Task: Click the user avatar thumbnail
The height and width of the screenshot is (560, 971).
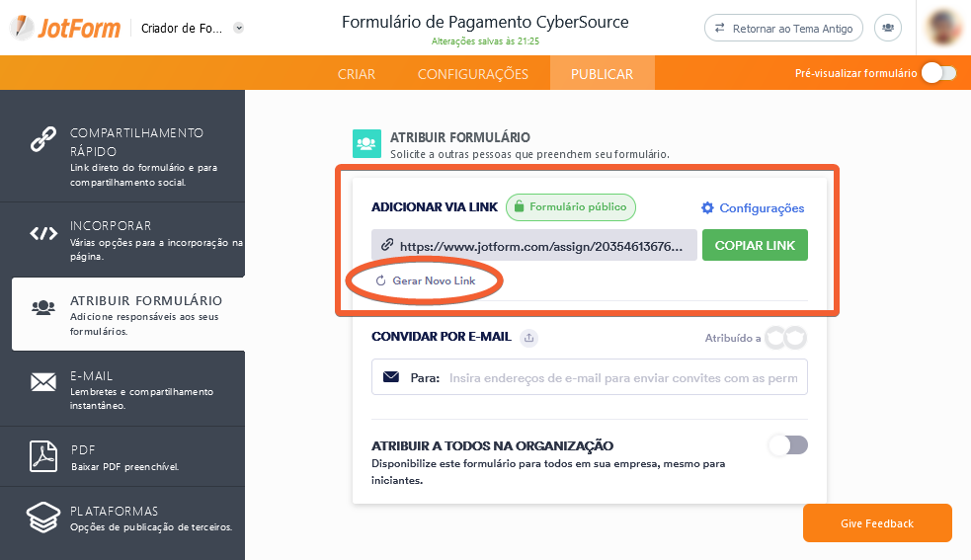Action: (943, 28)
